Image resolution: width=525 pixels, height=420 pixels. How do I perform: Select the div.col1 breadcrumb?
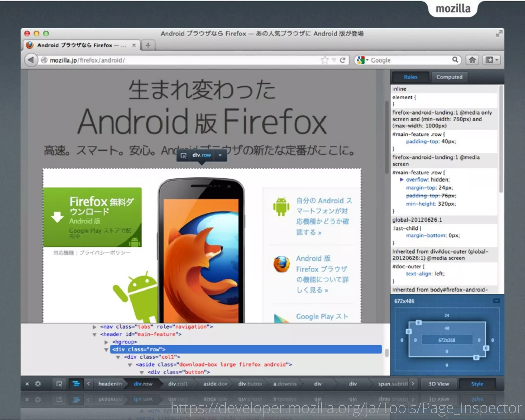pyautogui.click(x=178, y=384)
